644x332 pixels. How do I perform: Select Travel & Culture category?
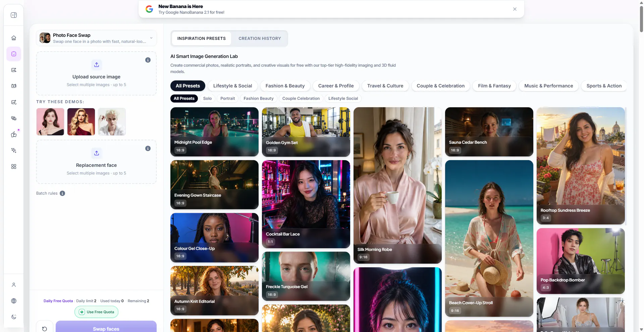coord(385,86)
